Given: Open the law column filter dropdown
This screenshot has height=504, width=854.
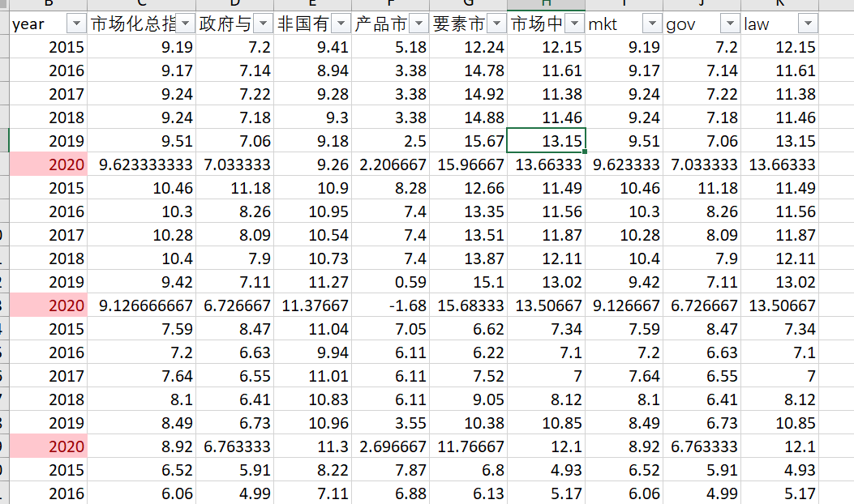Looking at the screenshot, I should click(809, 23).
